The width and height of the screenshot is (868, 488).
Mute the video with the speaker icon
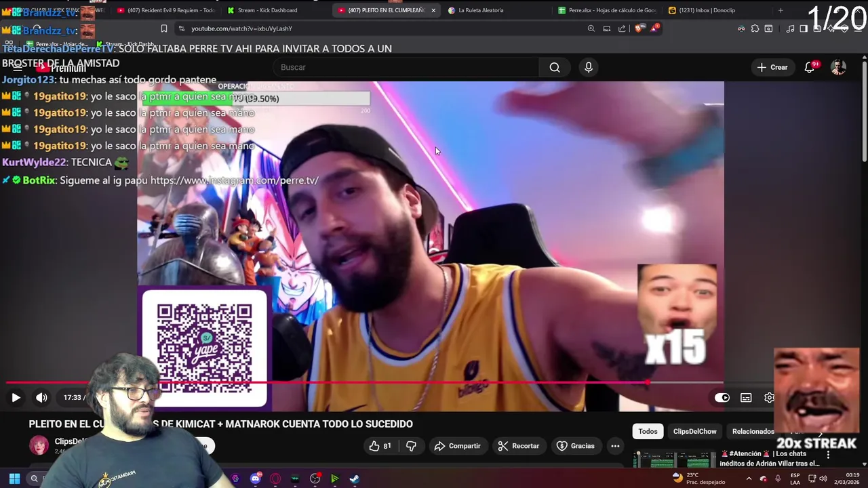41,398
